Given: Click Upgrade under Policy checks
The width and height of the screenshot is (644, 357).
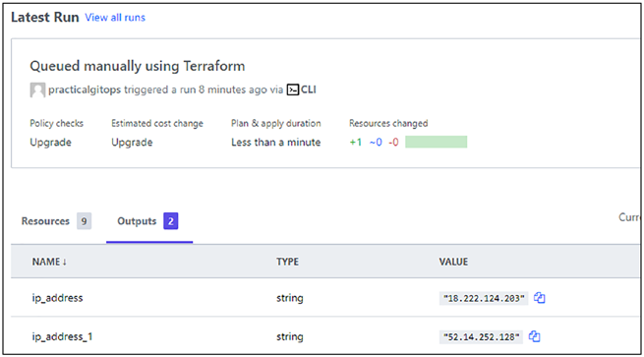Looking at the screenshot, I should (x=50, y=143).
